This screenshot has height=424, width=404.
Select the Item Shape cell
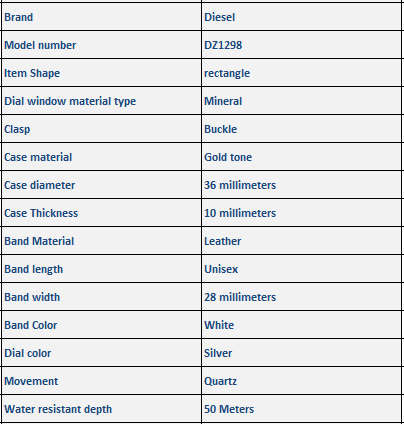(x=101, y=73)
